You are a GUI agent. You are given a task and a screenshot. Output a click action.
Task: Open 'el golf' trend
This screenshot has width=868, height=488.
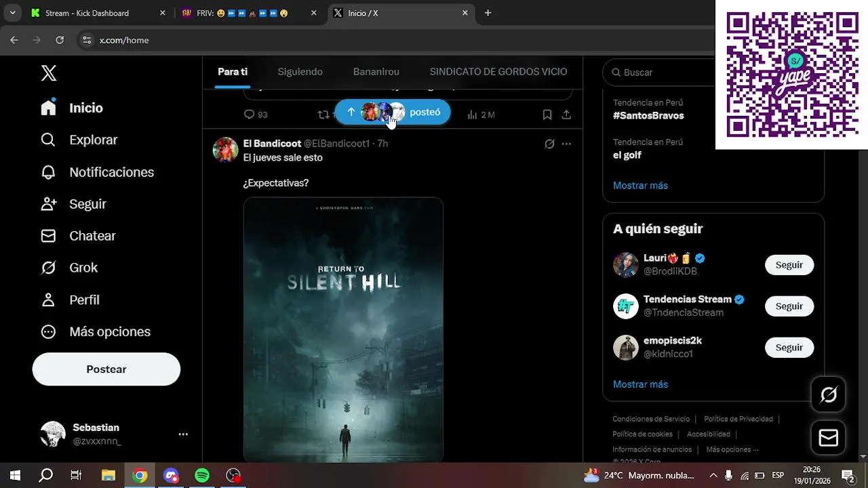click(x=627, y=155)
